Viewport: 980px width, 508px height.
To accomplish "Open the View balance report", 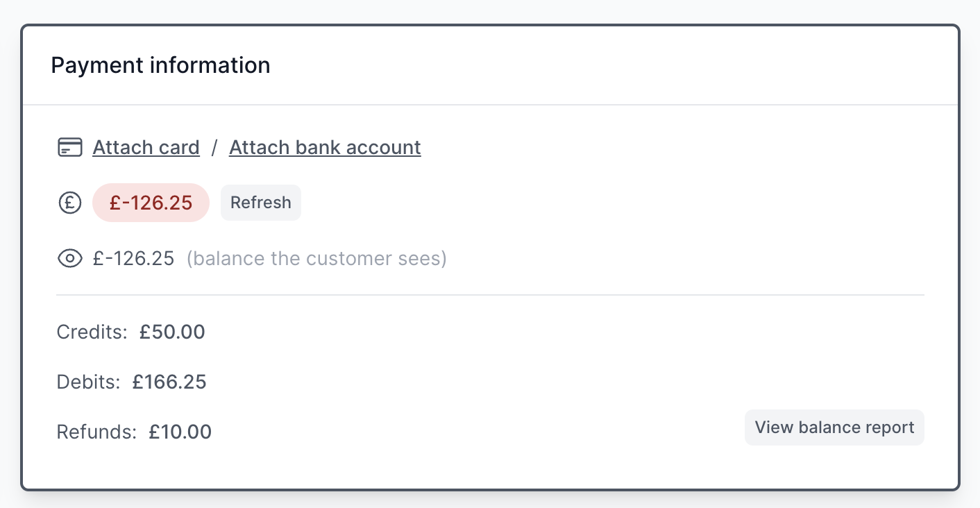I will tap(834, 427).
